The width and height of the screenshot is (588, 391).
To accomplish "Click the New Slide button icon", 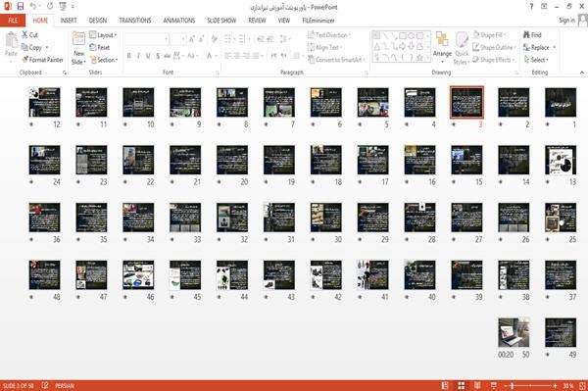I will pos(78,39).
